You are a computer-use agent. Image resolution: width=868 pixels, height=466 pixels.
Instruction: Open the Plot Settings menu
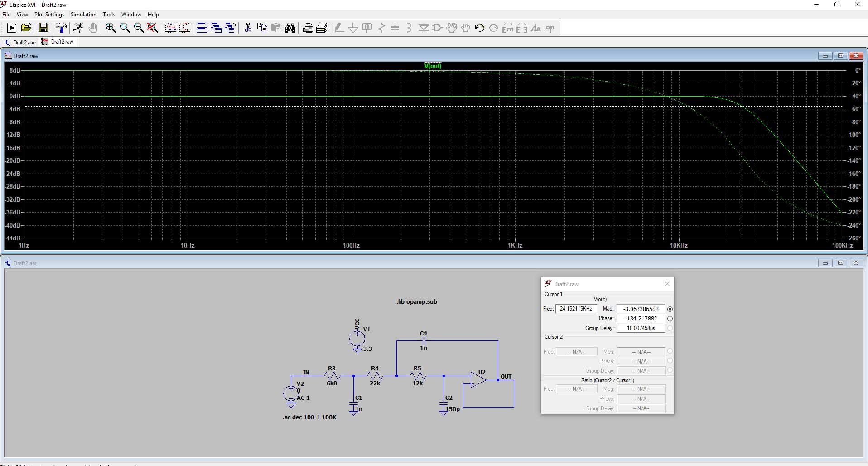[49, 15]
